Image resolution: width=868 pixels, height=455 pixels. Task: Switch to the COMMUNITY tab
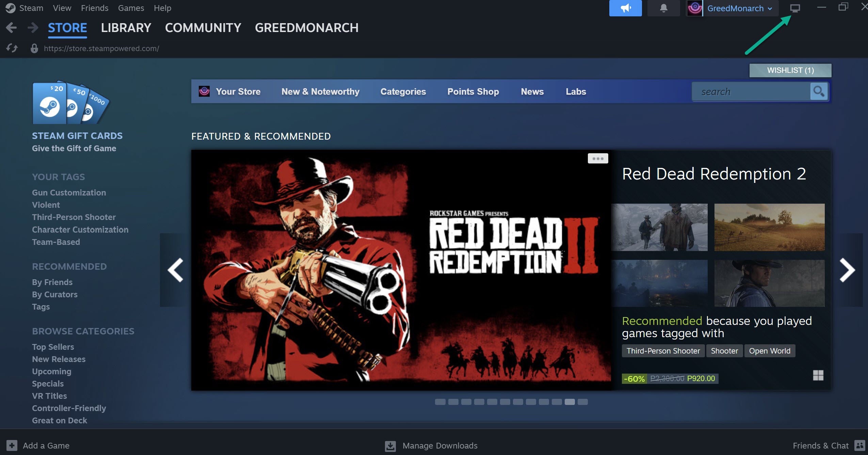tap(203, 28)
